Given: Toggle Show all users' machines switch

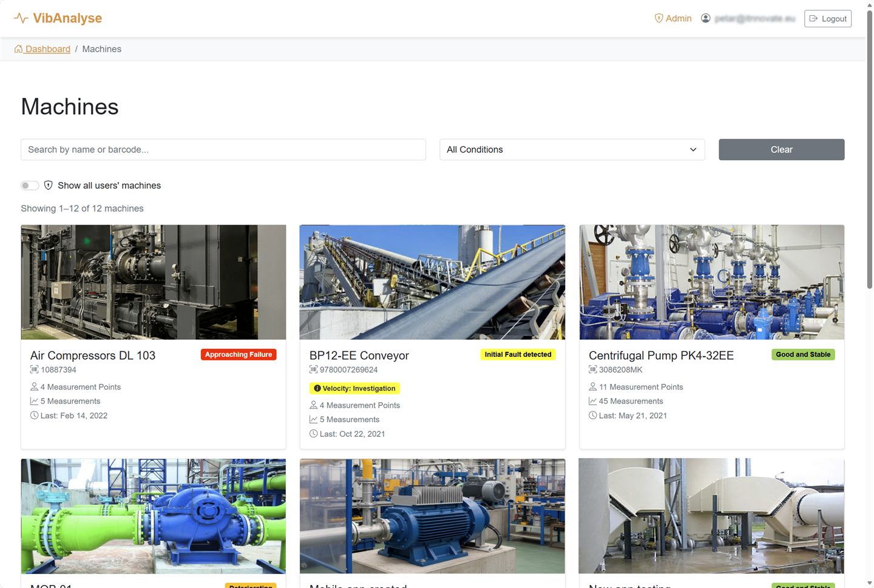Looking at the screenshot, I should click(30, 186).
